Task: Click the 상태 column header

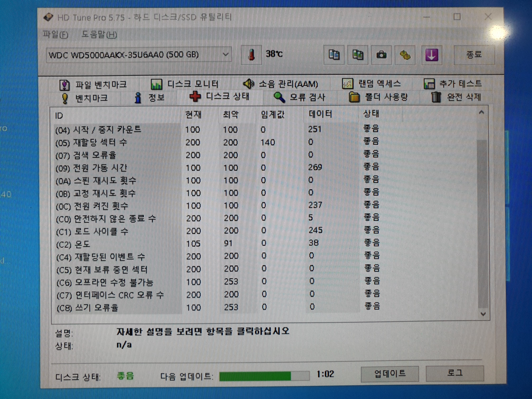Action: pyautogui.click(x=371, y=113)
